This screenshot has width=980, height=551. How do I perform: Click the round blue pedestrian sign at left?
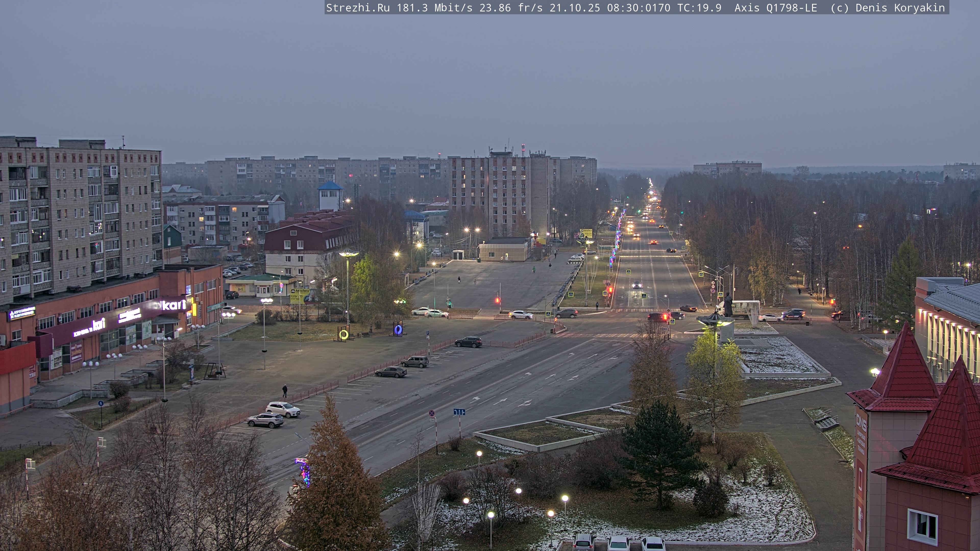(x=101, y=403)
